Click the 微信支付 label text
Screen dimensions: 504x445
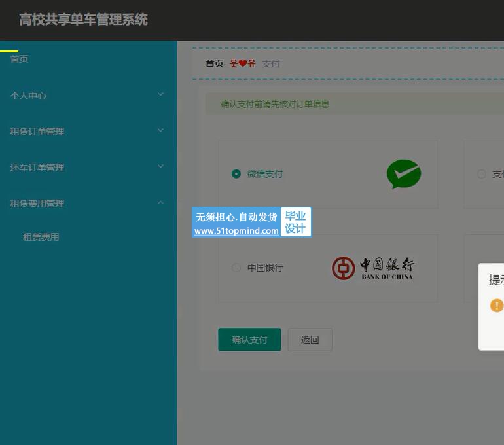pyautogui.click(x=265, y=174)
